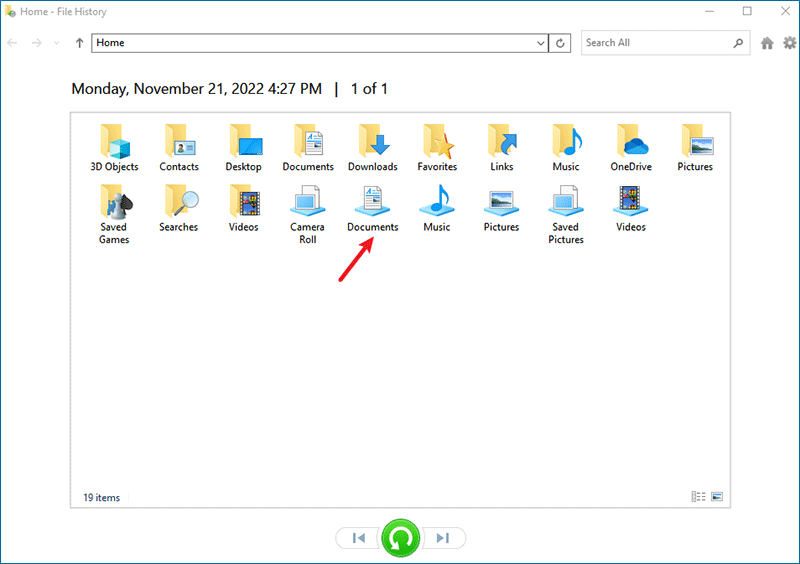800x564 pixels.
Task: Switch to details list view
Action: pos(698,497)
